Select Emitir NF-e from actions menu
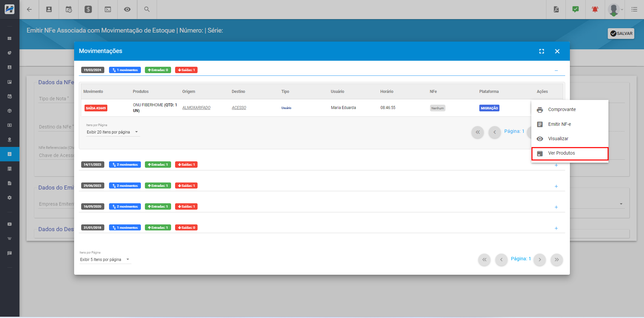This screenshot has height=318, width=644. [x=570, y=124]
